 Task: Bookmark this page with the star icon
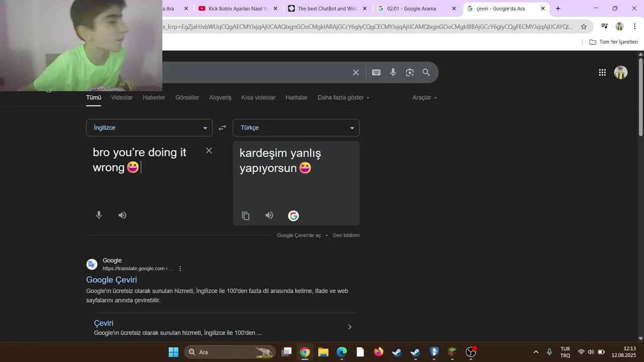584,27
